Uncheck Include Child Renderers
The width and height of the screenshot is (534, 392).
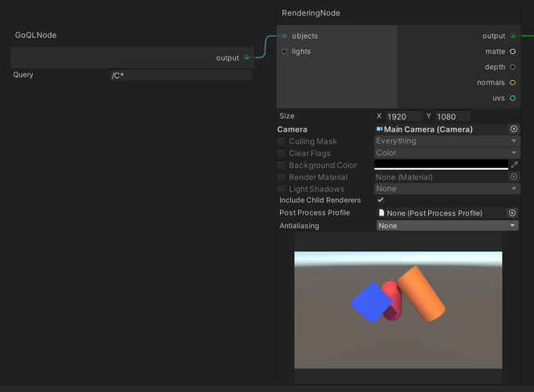[381, 201]
